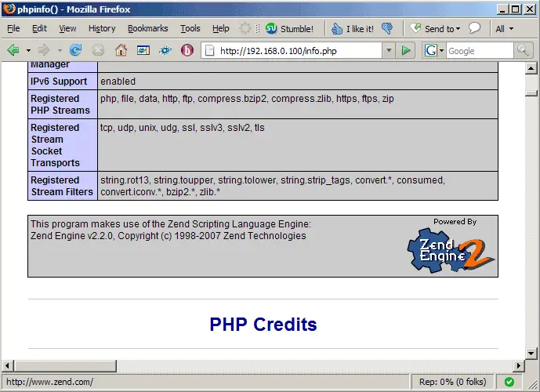Open the Forward history dropdown arrow
Viewport: 540px width, 392px height.
(x=60, y=51)
